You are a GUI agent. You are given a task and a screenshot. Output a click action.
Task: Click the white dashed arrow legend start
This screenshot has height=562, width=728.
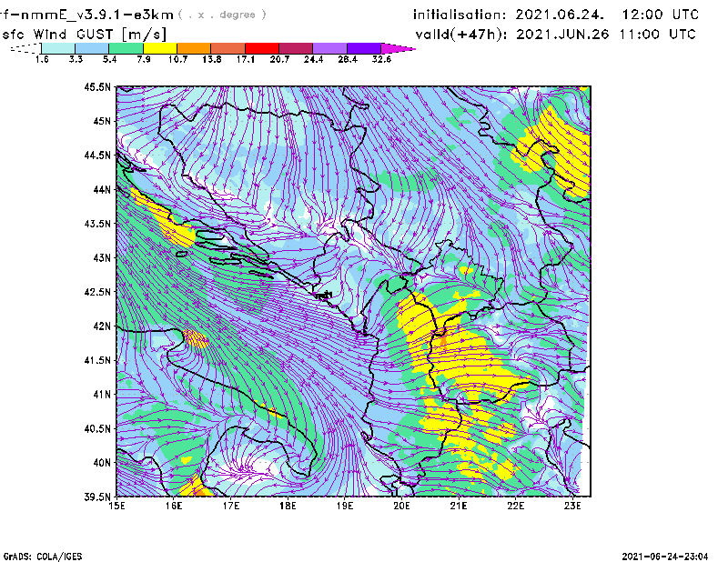(x=26, y=48)
